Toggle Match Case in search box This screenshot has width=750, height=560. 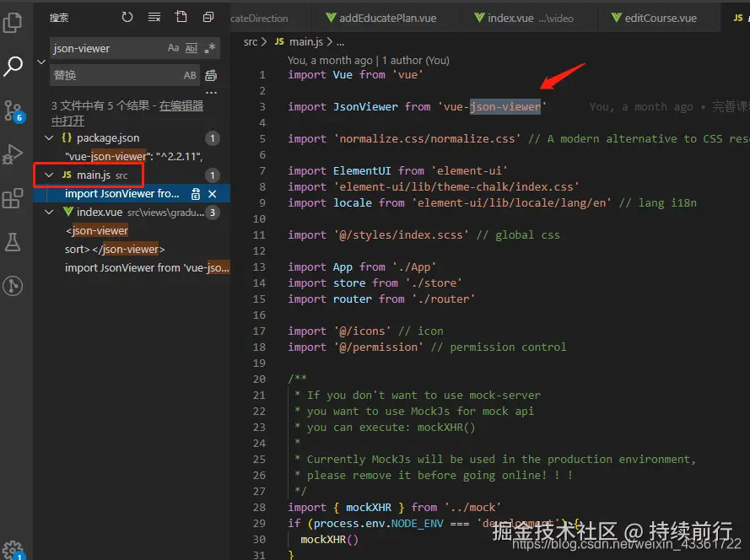tap(173, 48)
